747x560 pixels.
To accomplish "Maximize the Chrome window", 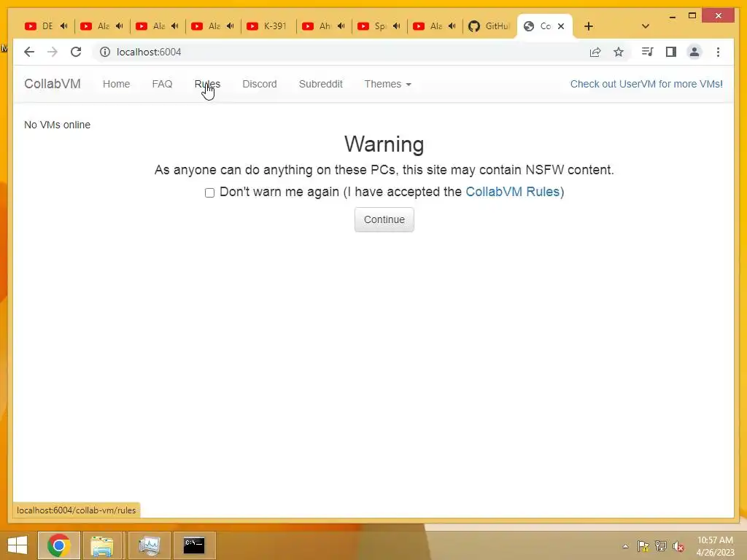I will pos(692,16).
